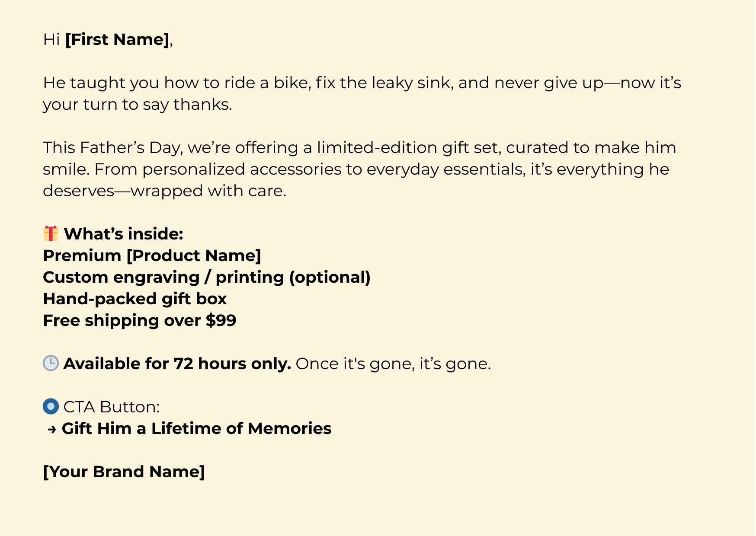Select the 'Gift Him a Lifetime of Memories' text
This screenshot has height=536, width=756.
[x=196, y=428]
